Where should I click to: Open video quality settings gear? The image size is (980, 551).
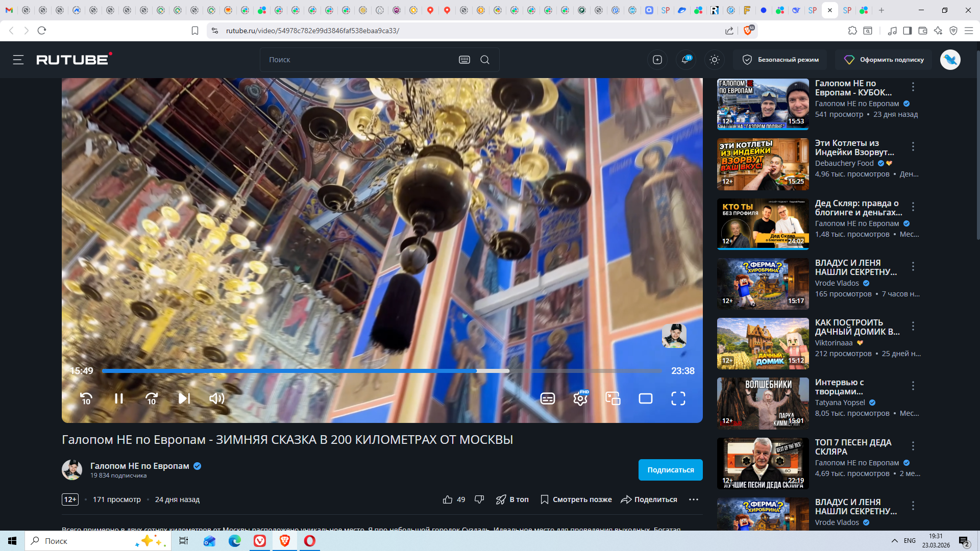pos(580,398)
